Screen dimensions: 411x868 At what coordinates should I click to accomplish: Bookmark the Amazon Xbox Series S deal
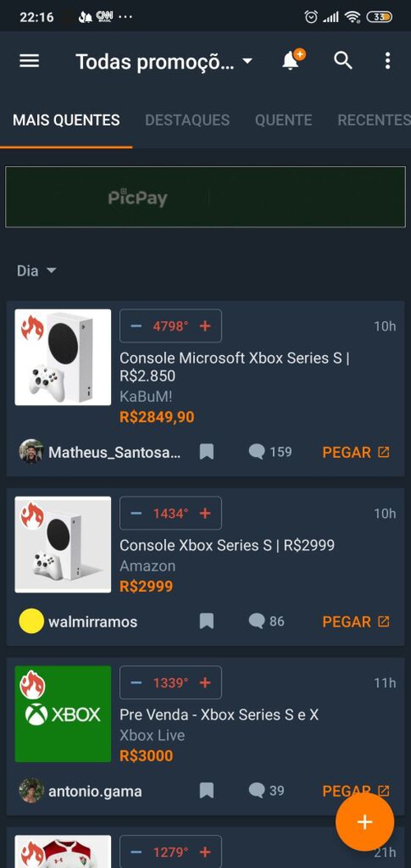206,621
